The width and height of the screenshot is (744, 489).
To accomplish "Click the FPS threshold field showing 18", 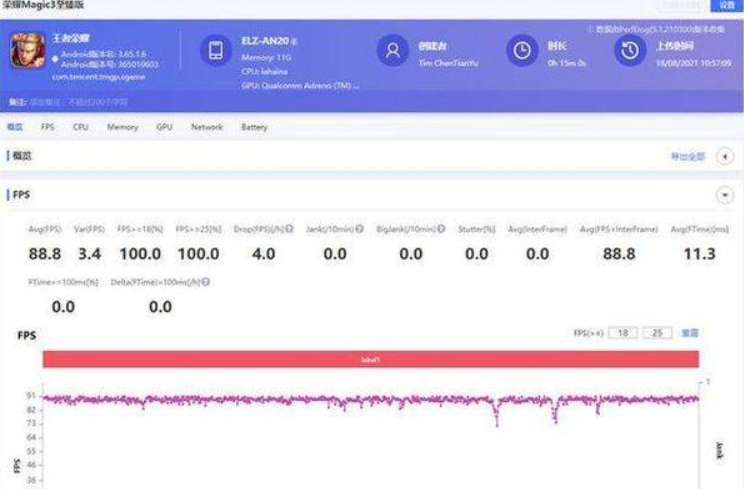I will 623,333.
